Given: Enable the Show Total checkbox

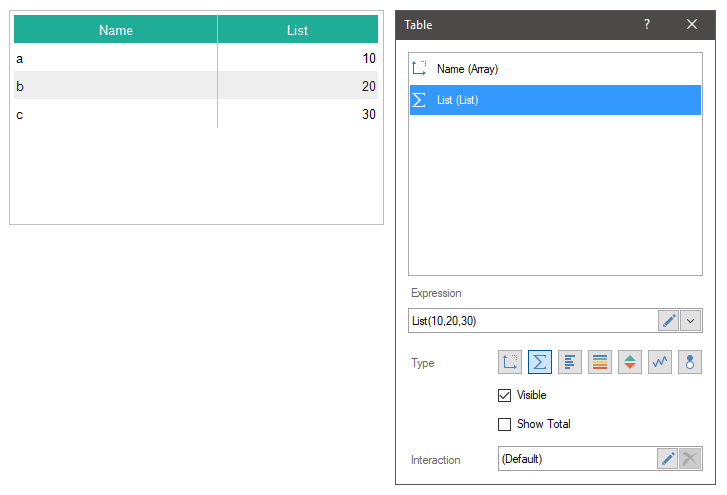Looking at the screenshot, I should coord(505,424).
